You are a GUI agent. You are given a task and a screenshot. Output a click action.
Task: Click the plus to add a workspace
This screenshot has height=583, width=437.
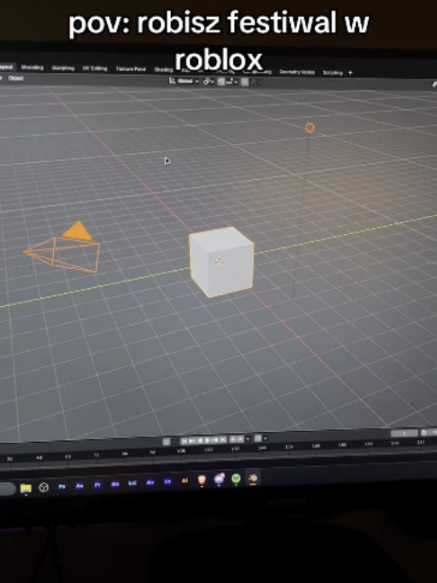point(350,73)
